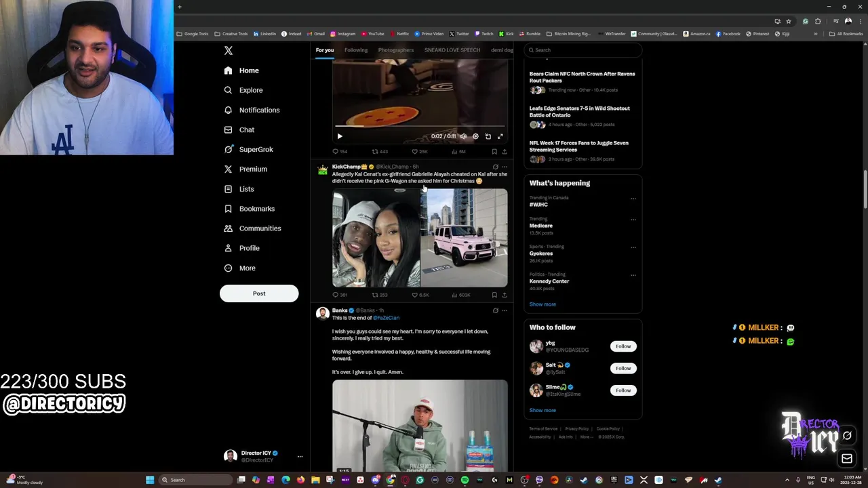
Task: Open the pink G-Wagon photo
Action: coord(464,238)
